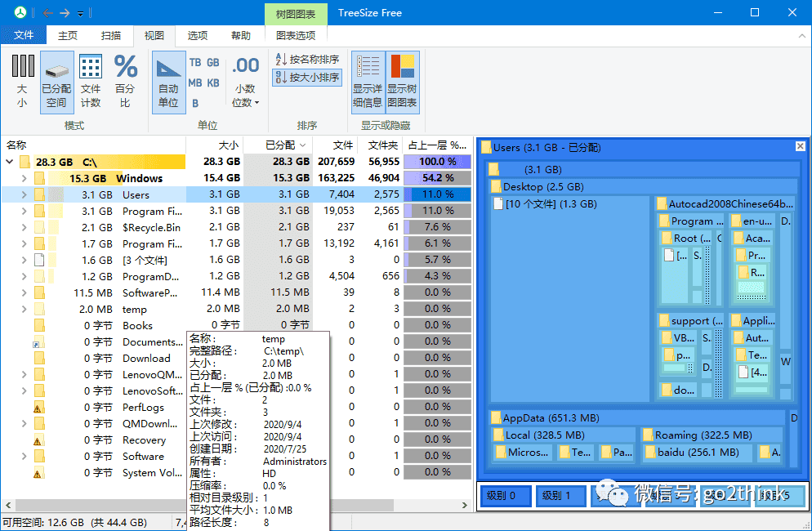Expand the Windows folder node

[x=24, y=178]
